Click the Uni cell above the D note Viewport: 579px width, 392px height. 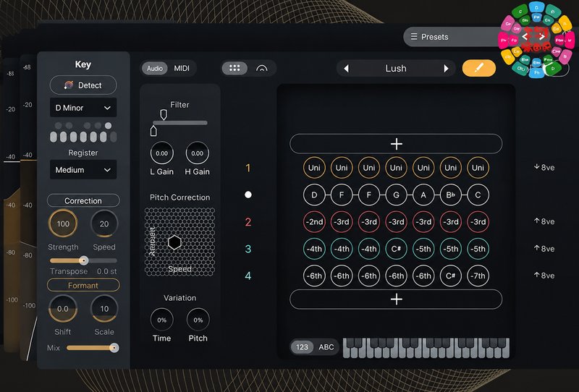coord(314,168)
